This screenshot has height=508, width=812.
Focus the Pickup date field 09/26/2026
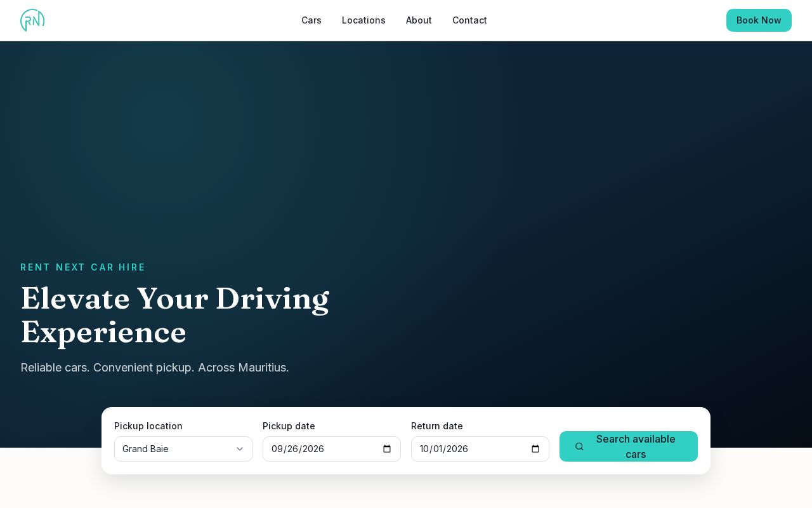pos(332,449)
